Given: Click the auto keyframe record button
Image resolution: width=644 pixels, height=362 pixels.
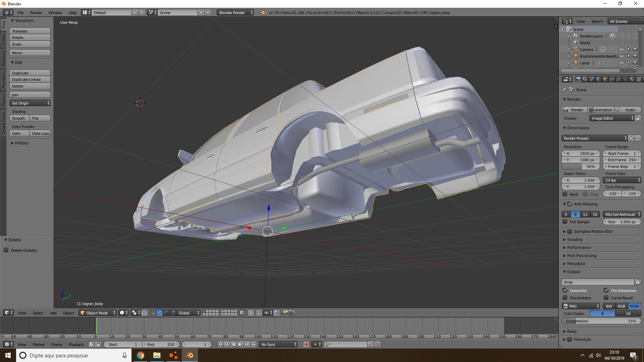Looking at the screenshot, I should click(306, 344).
